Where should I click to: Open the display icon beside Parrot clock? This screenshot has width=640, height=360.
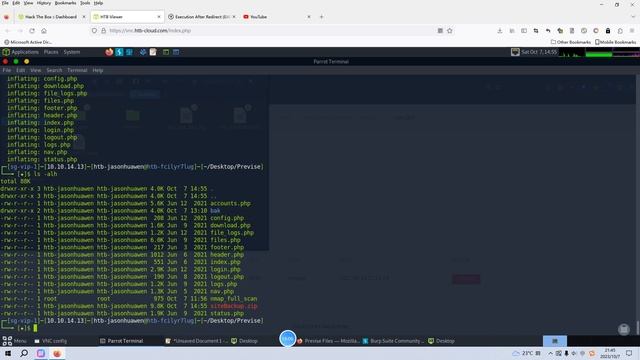tap(515, 52)
